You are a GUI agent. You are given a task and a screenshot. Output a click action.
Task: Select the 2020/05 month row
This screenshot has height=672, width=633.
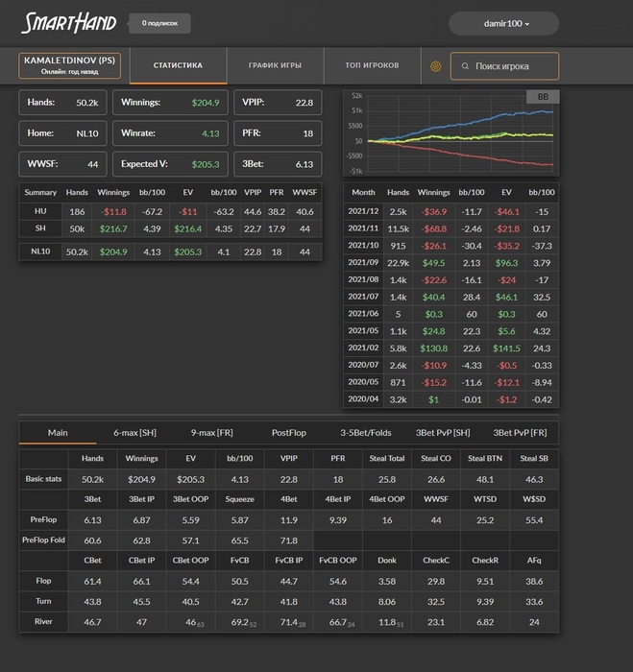451,382
